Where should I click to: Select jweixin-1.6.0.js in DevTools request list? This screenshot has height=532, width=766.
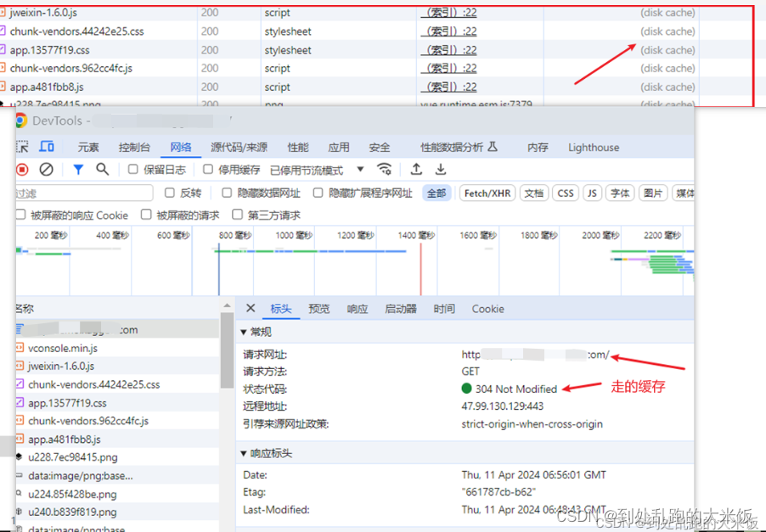(x=117, y=366)
